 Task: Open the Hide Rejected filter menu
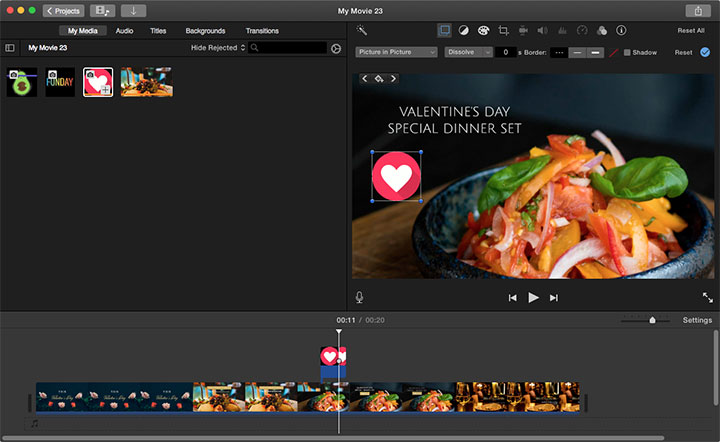tap(217, 48)
